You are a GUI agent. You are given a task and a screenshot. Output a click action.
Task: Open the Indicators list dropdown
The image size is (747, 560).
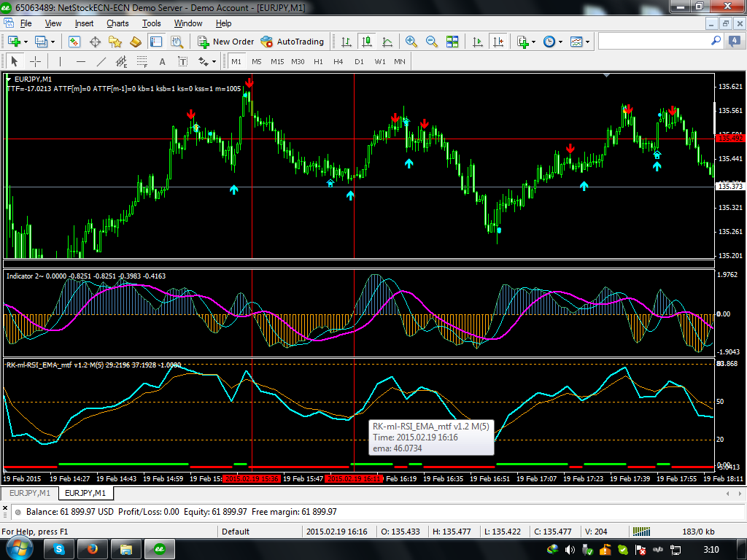(x=526, y=42)
